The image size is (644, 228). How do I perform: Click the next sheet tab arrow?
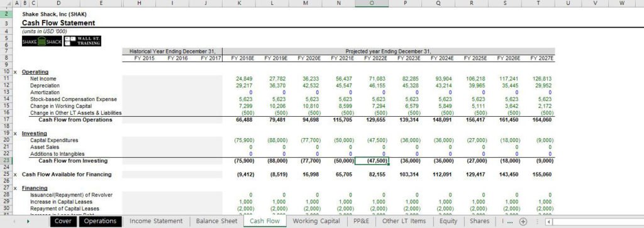[28, 222]
